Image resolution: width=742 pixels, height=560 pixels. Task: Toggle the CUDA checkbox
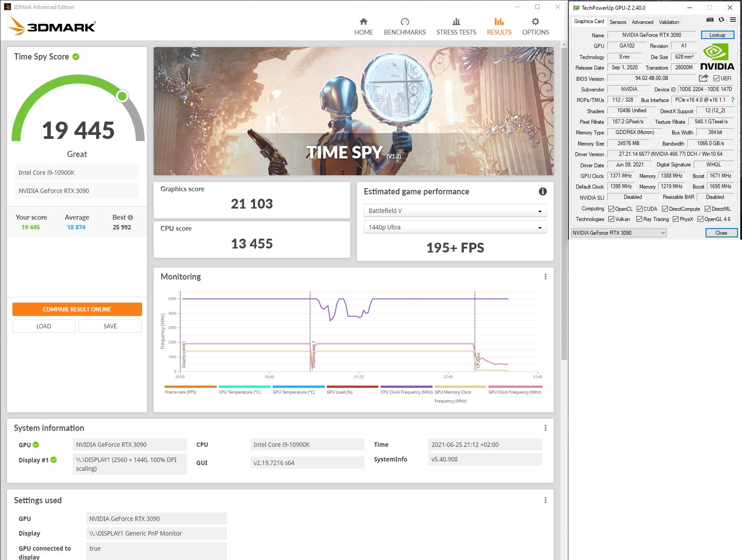(x=639, y=209)
